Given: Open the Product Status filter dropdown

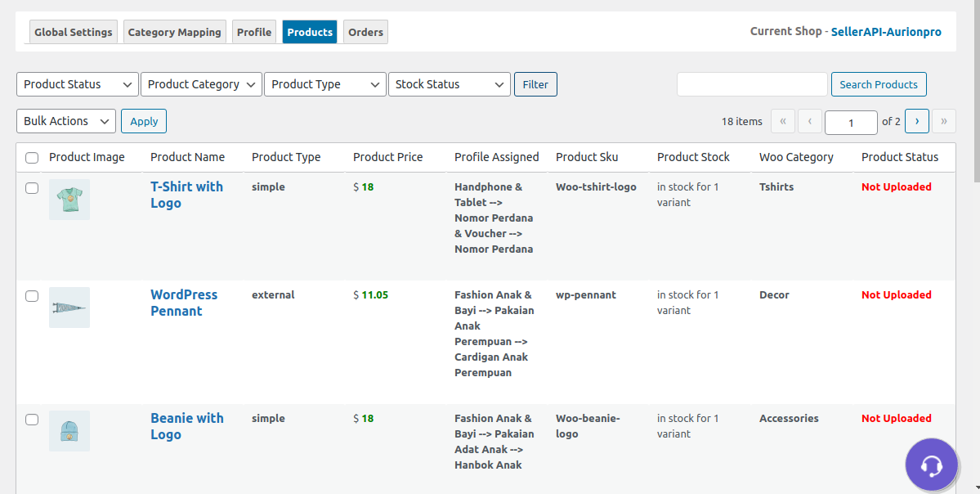Looking at the screenshot, I should click(x=77, y=83).
